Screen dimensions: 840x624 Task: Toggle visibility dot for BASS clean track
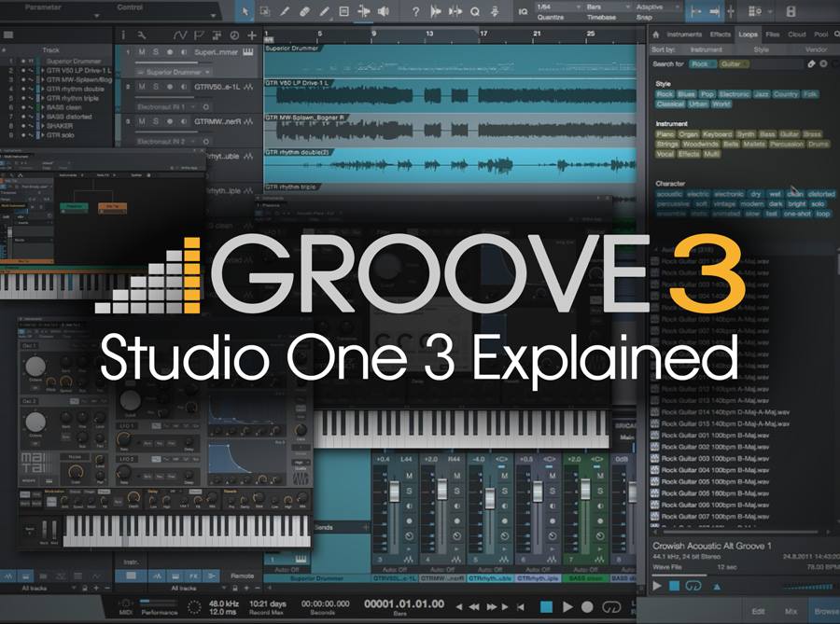(23, 107)
